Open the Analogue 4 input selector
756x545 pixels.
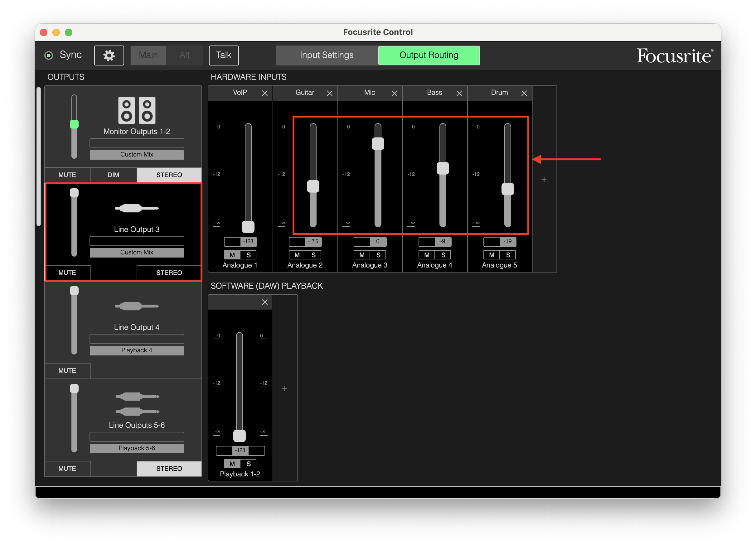[x=435, y=266]
